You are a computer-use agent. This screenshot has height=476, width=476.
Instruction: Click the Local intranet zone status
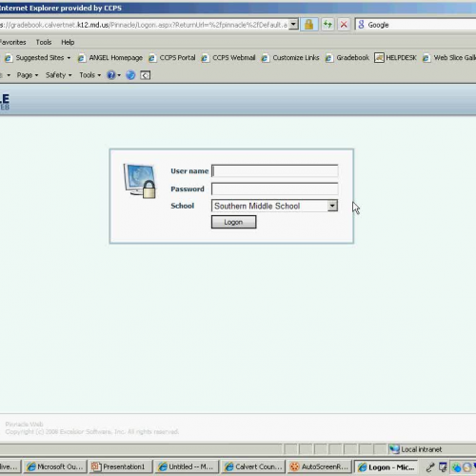click(x=416, y=449)
